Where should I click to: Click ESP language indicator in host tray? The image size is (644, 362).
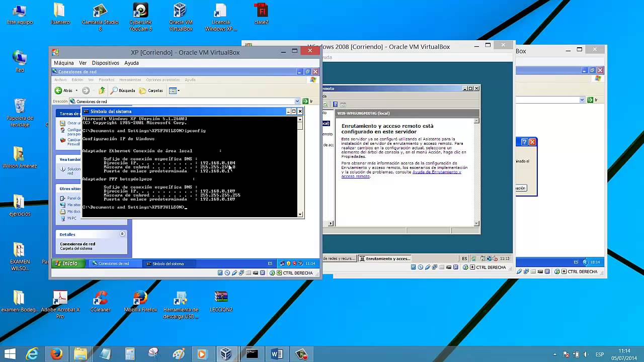coord(599,354)
